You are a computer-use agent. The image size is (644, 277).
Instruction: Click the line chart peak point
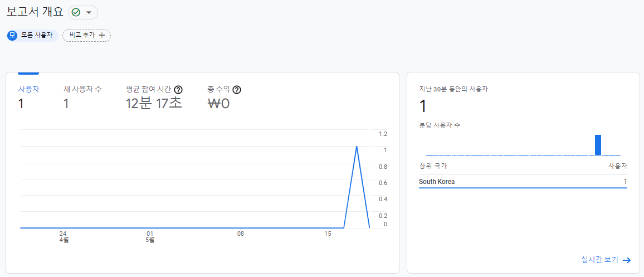coord(357,147)
